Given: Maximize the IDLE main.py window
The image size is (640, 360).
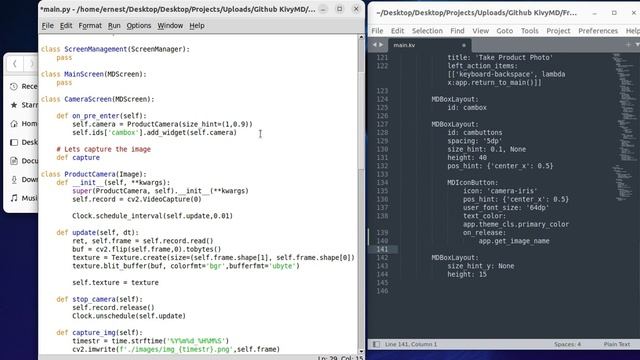Looking at the screenshot, I should click(x=340, y=9).
